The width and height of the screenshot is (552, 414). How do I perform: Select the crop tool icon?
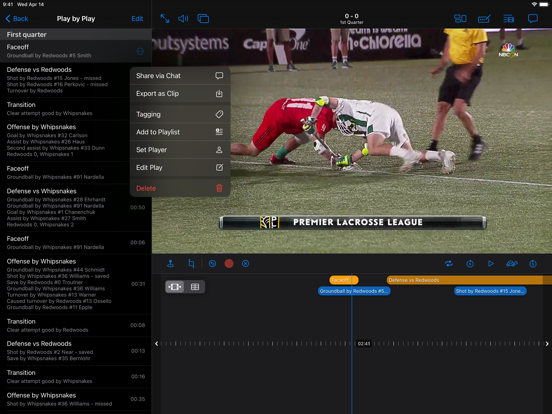191,263
